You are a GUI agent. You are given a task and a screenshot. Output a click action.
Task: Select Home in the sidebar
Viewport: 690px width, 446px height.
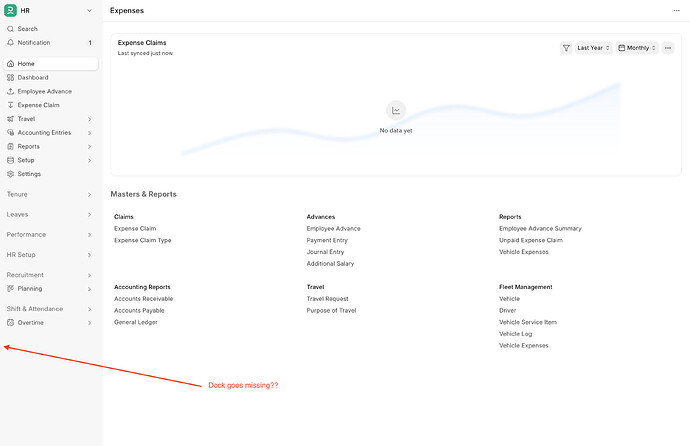51,64
